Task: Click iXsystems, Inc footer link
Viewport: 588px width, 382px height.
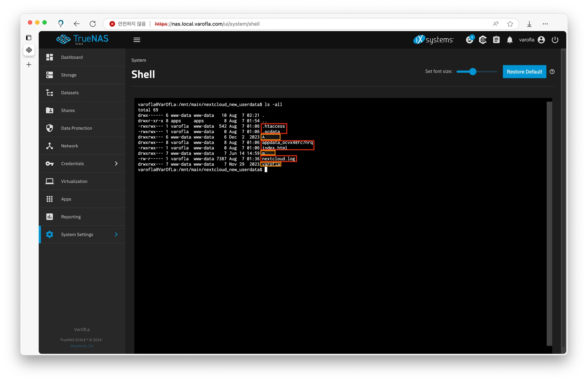Action: point(82,346)
